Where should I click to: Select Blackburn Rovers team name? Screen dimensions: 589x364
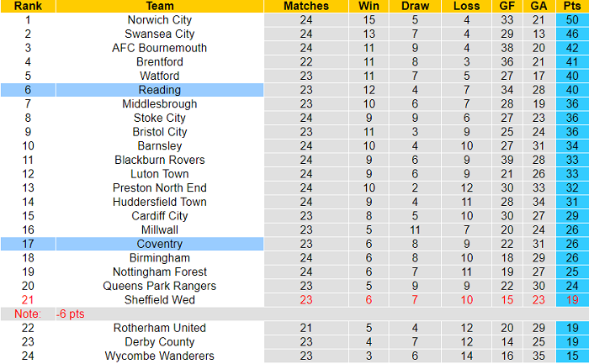click(x=159, y=160)
